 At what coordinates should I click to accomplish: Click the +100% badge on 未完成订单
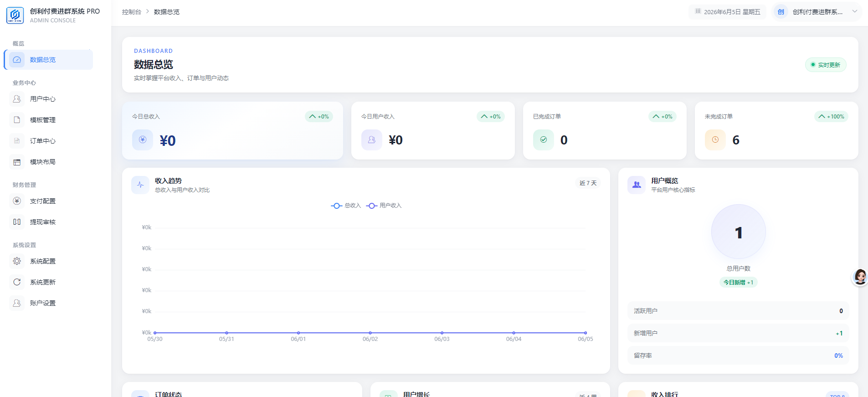tap(831, 117)
